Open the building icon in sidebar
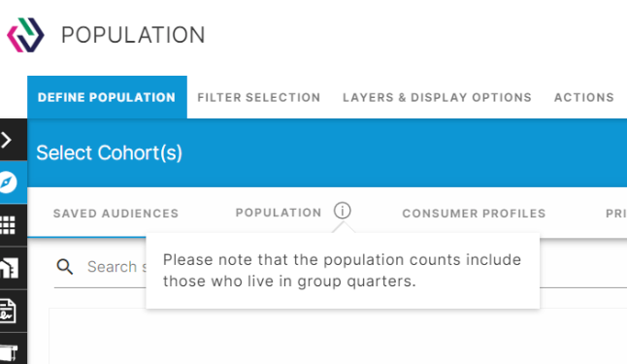627x364 pixels. click(9, 268)
